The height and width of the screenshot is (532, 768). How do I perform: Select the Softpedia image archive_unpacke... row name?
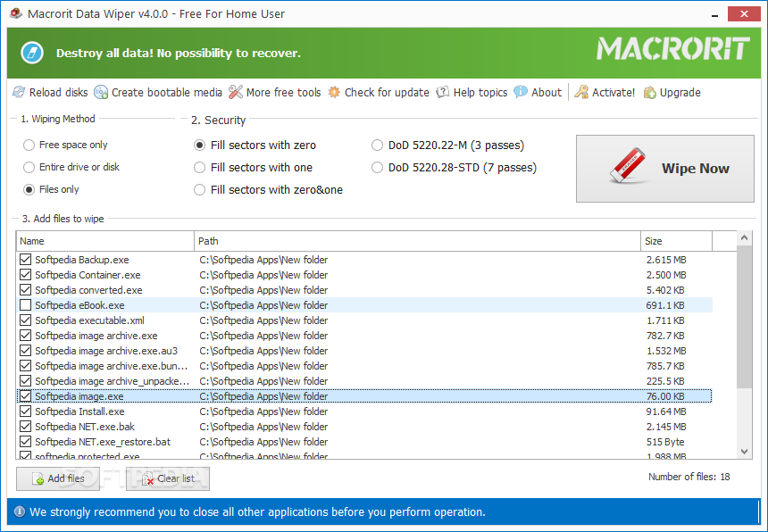pyautogui.click(x=112, y=381)
